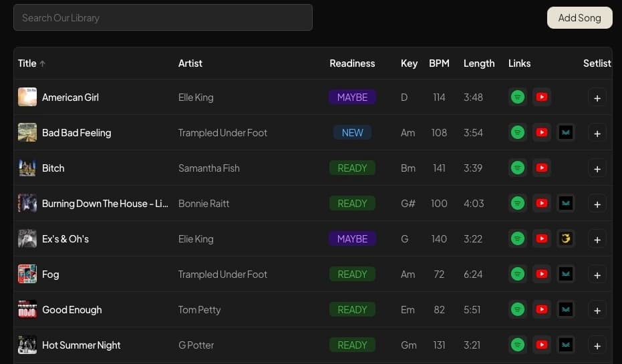Open YouTube link for Burning Down The House
Screen dimensions: 622x364
click(x=541, y=204)
